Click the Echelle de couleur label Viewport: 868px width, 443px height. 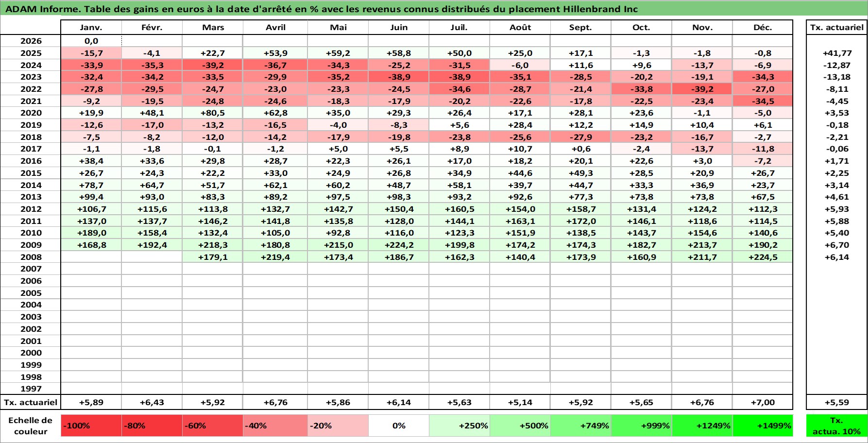(x=31, y=426)
